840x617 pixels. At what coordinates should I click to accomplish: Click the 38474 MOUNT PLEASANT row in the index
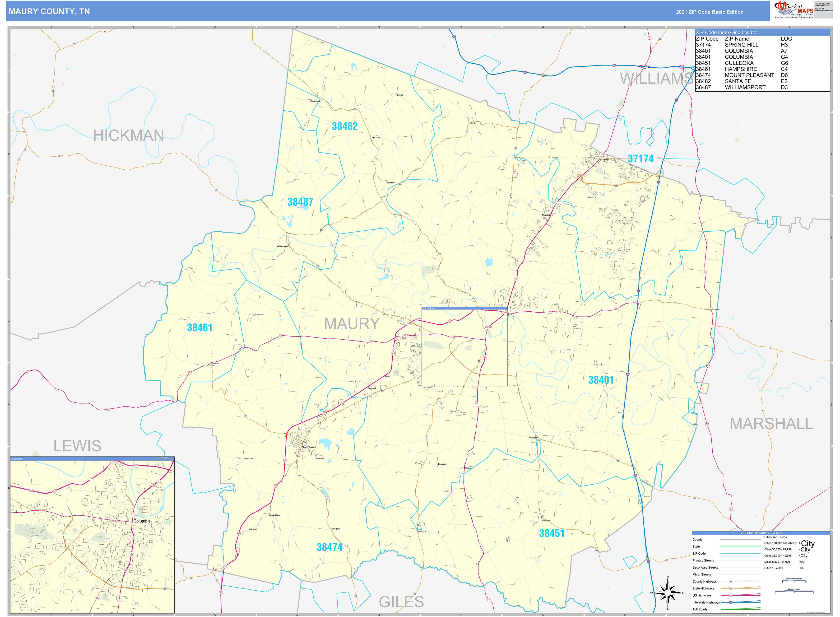tap(743, 75)
